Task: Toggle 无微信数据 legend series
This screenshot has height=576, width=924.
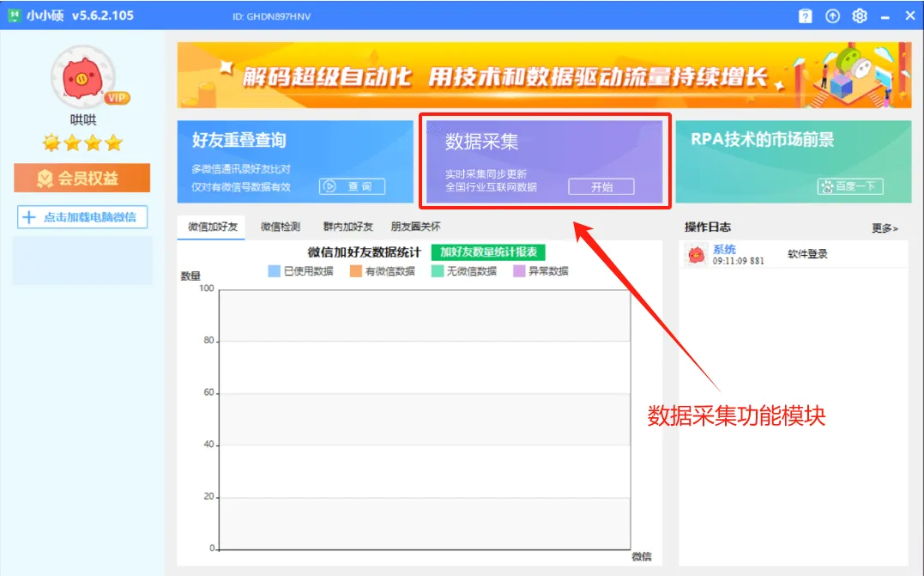Action: pos(463,271)
